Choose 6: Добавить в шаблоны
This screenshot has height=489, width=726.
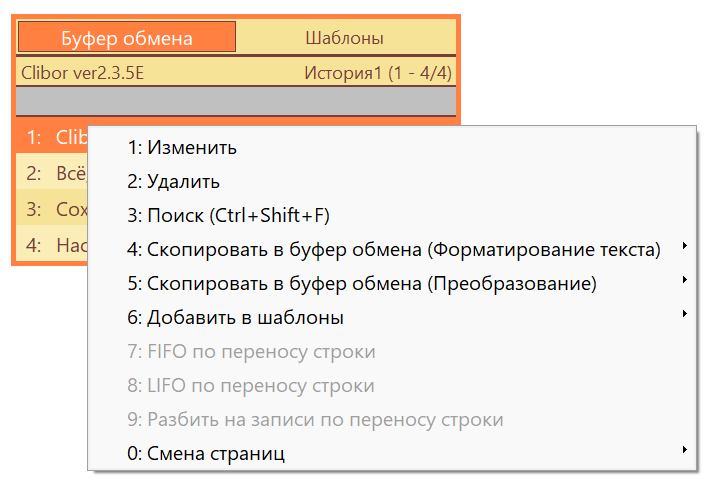click(x=392, y=318)
